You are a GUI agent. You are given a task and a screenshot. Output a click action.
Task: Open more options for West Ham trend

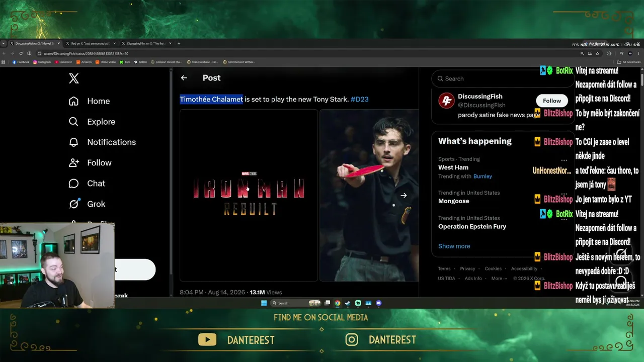click(564, 160)
